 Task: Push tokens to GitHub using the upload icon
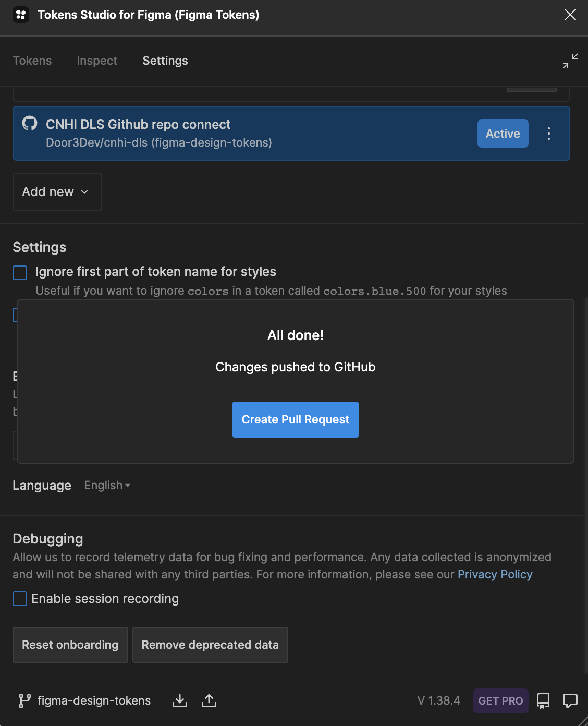pos(209,700)
